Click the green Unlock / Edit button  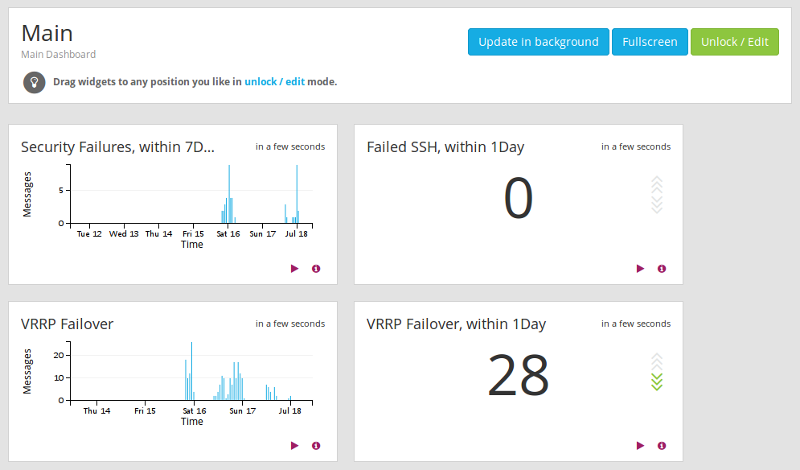pos(734,42)
